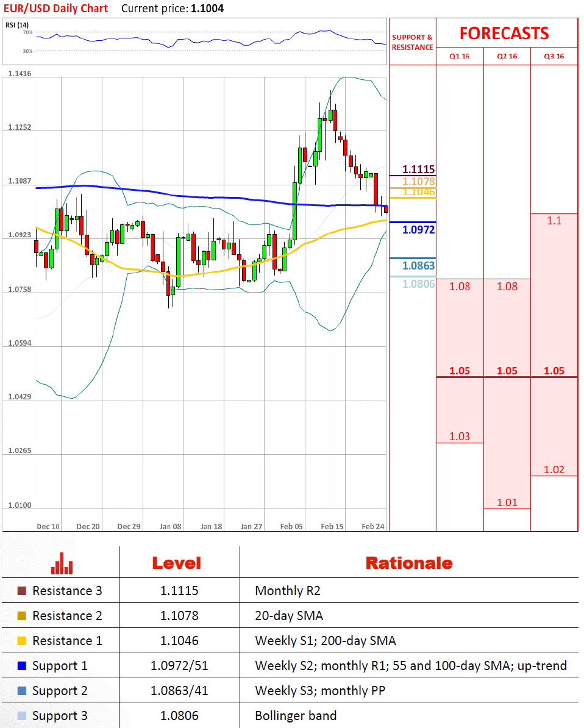Click the 1.1416 price axis label

coord(20,74)
